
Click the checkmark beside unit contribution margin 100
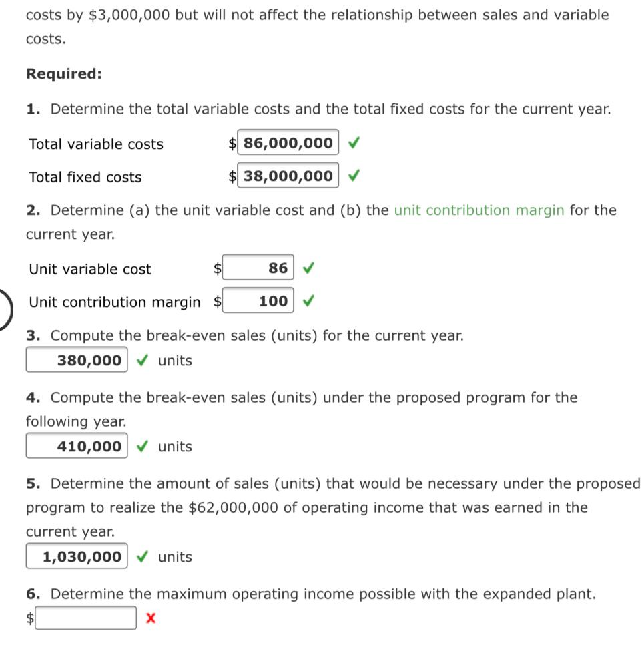[308, 301]
